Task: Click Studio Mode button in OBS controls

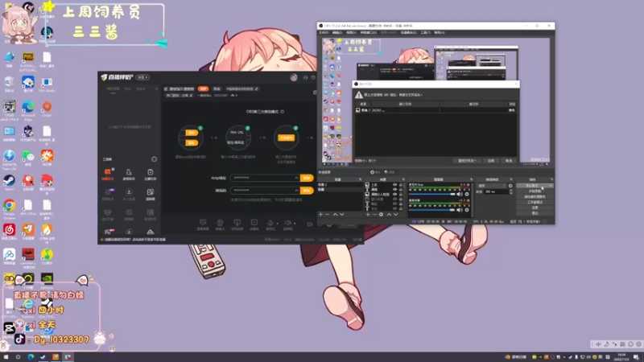Action: [x=535, y=203]
